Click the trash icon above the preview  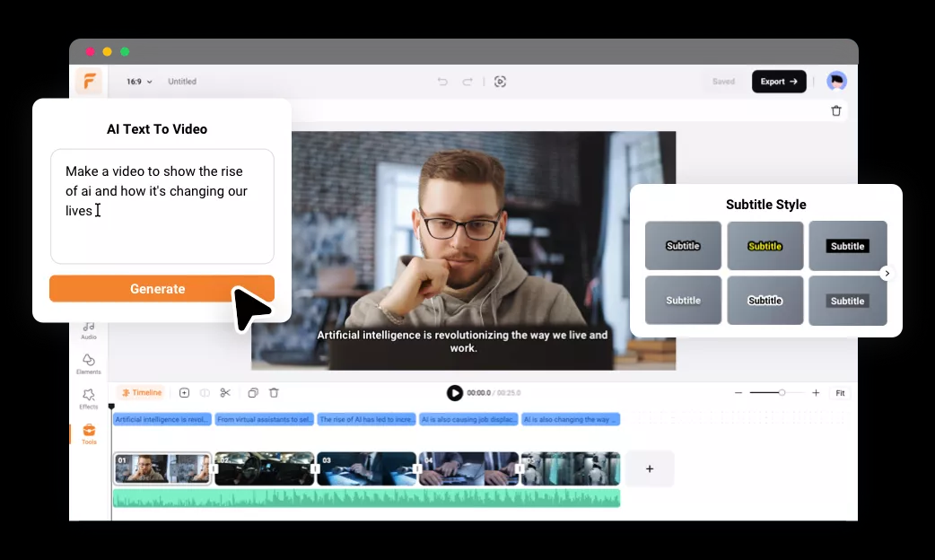pos(836,111)
